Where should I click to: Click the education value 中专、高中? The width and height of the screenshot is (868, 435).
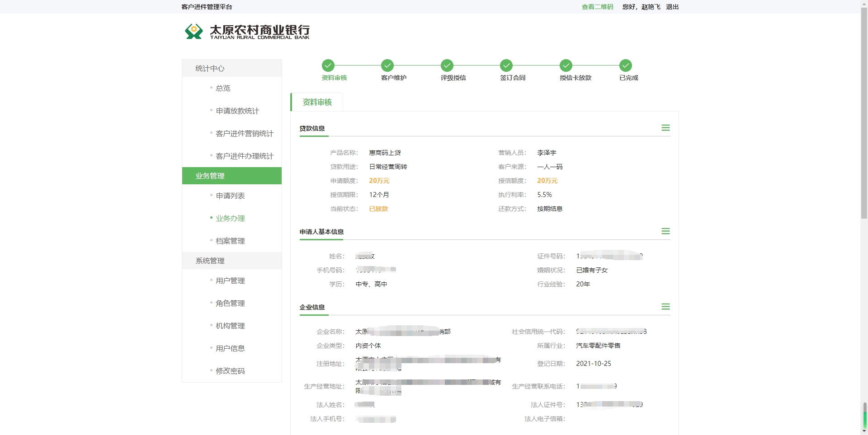click(x=371, y=284)
